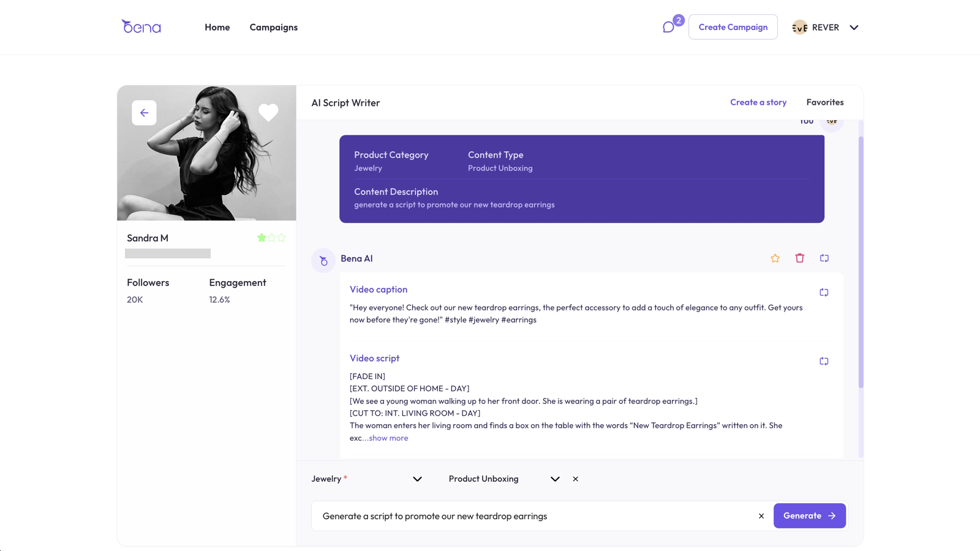
Task: Open the Home page
Action: [217, 27]
